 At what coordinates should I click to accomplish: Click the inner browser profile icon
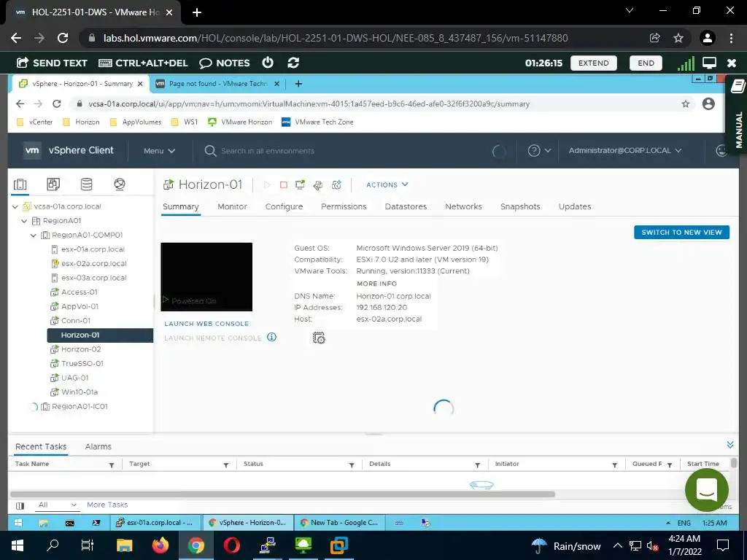pos(708,104)
